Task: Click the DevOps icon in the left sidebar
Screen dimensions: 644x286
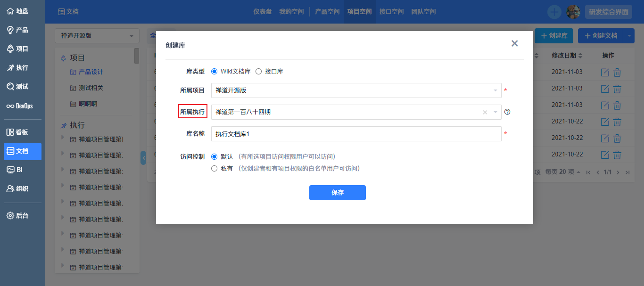Action: pyautogui.click(x=22, y=106)
